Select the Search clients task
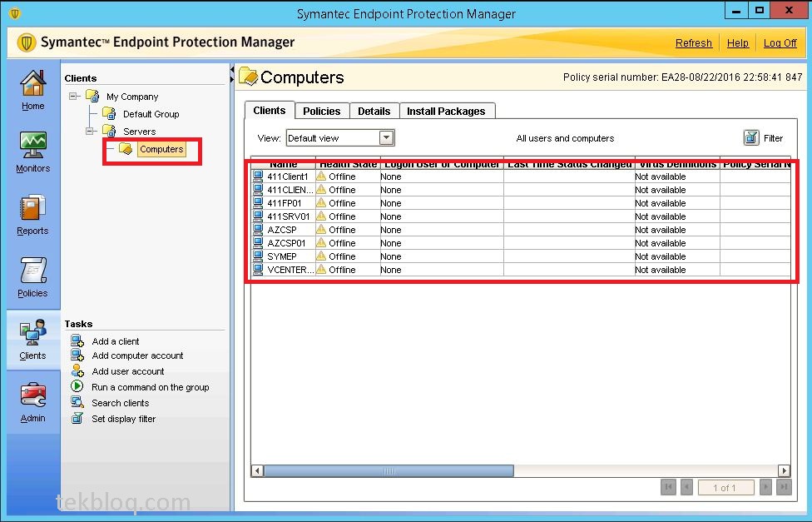 (120, 403)
